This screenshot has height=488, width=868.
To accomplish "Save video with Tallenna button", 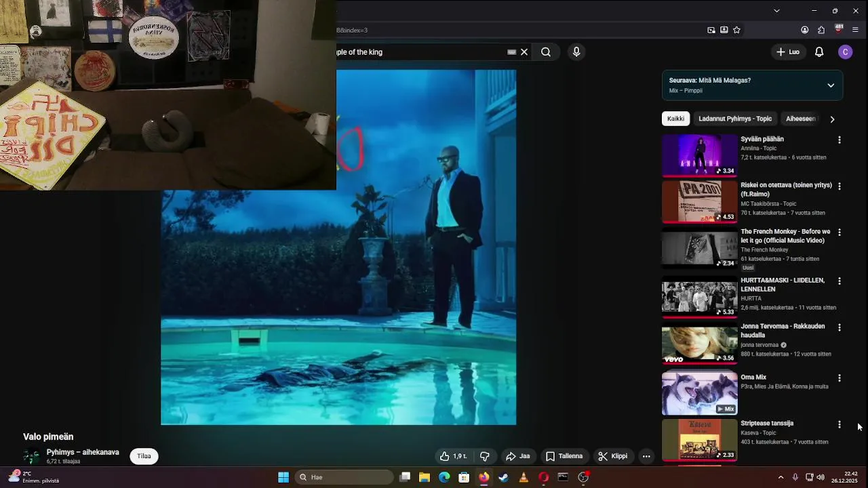I will 564,456.
